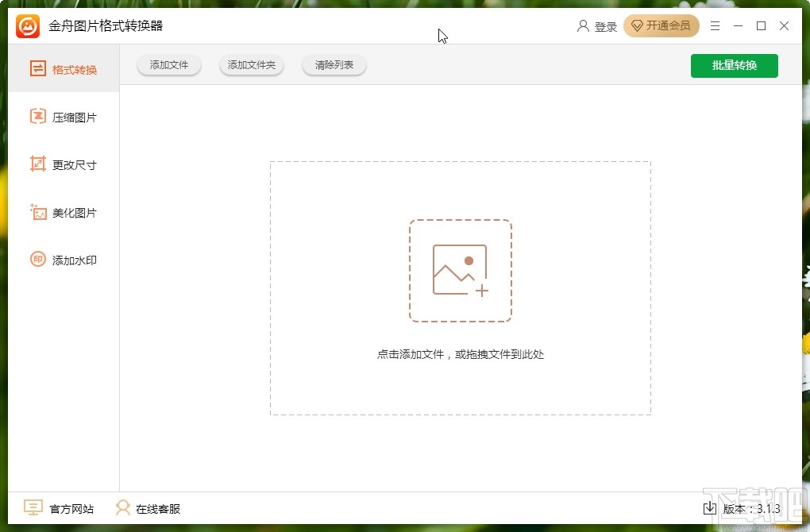Open the hamburger menu in title bar
810x532 pixels.
tap(714, 25)
